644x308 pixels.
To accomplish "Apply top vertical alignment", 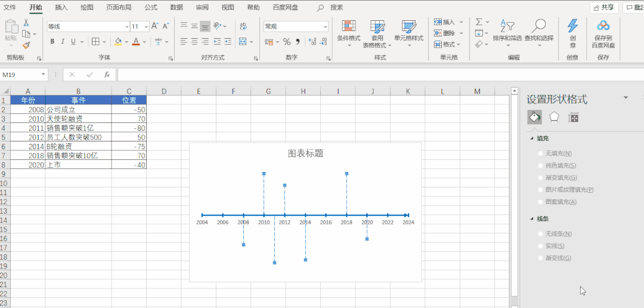I will [184, 26].
